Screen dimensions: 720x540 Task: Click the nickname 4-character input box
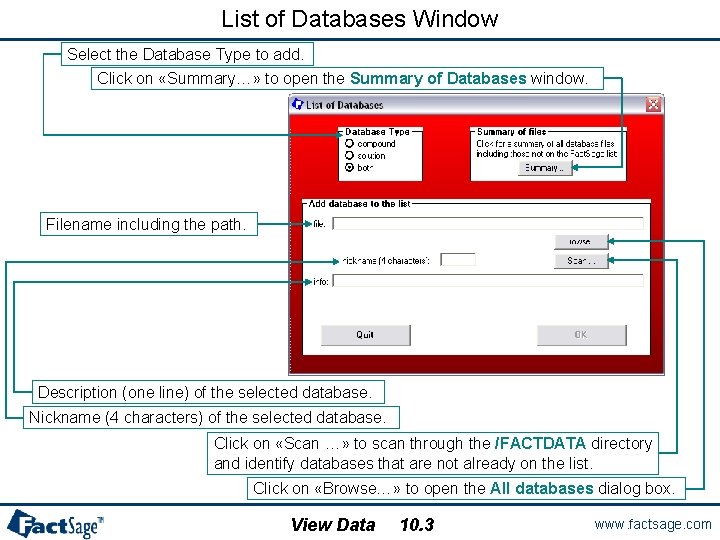tap(458, 260)
